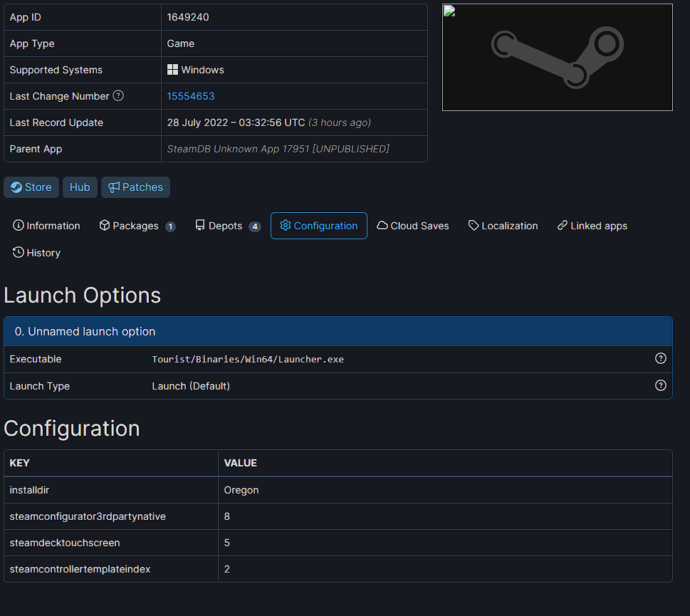Open the History tab
The width and height of the screenshot is (690, 616).
coord(36,253)
